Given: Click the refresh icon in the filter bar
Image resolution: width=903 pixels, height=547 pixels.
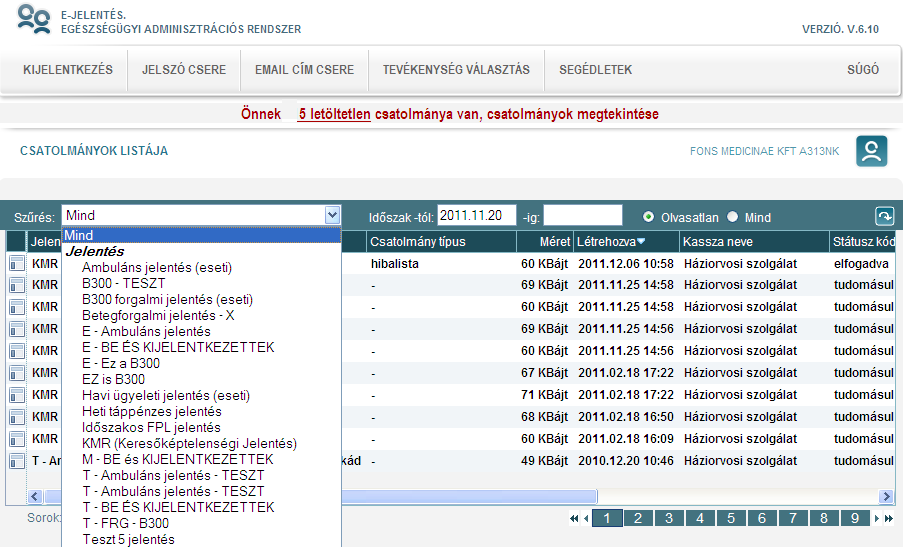Looking at the screenshot, I should pos(885,216).
